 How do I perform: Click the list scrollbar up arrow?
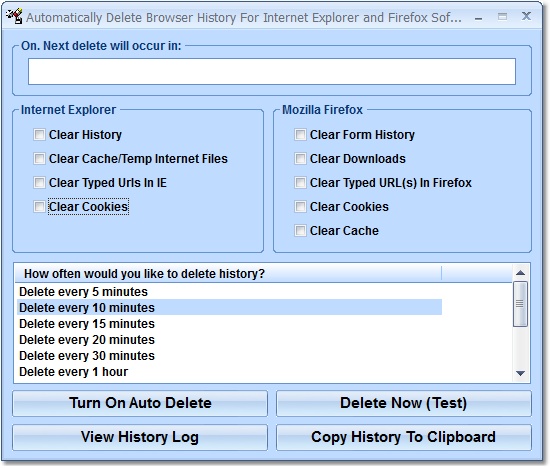521,273
